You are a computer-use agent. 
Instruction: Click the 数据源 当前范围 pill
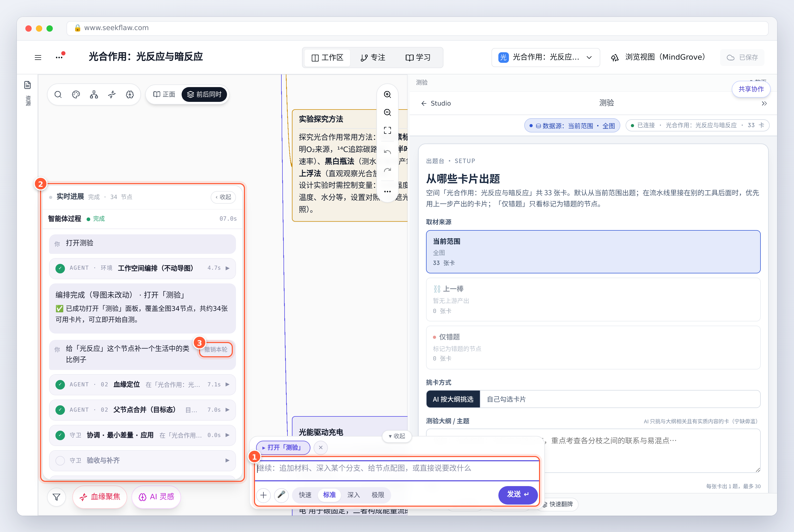(x=572, y=126)
